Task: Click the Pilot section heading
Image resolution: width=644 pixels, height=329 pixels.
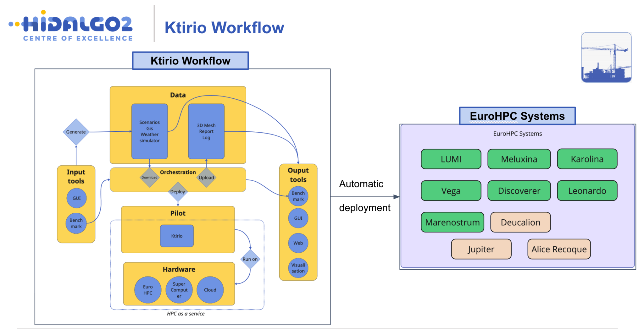Action: (x=178, y=213)
